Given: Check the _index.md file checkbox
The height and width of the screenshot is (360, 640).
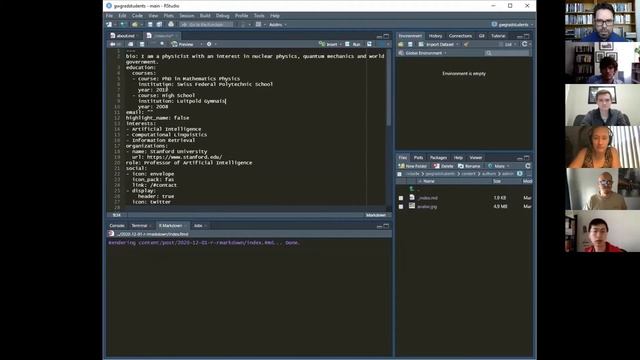Looking at the screenshot, I should (x=401, y=198).
